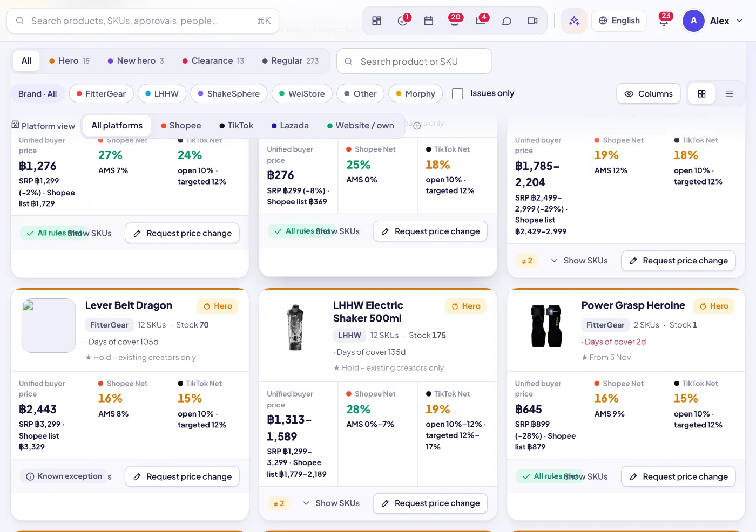Toggle the FitterGear brand filter
This screenshot has width=756, height=532.
pyautogui.click(x=101, y=94)
